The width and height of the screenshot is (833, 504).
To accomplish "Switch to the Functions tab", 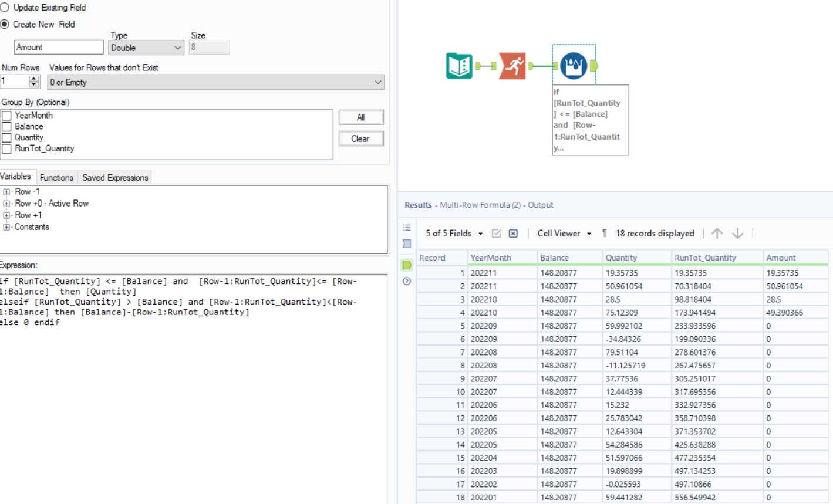I will pyautogui.click(x=56, y=177).
